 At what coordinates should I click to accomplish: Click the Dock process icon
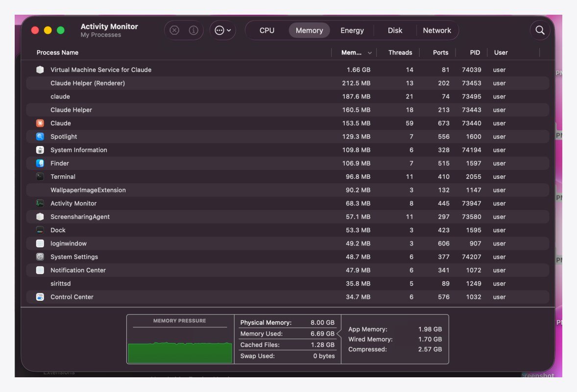[x=40, y=230]
